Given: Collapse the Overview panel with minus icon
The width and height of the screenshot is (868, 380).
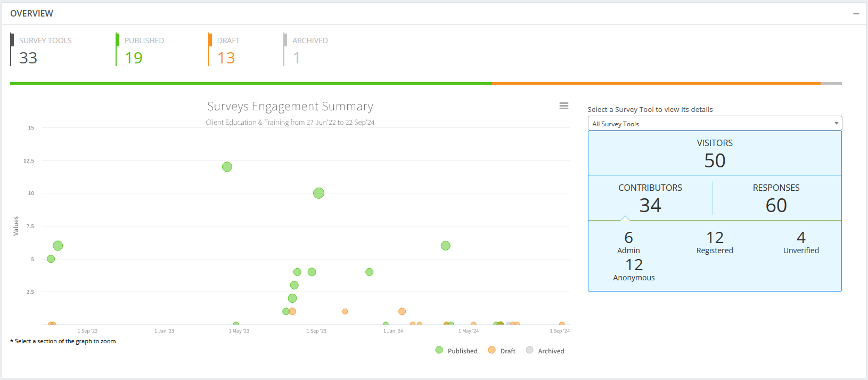Looking at the screenshot, I should (856, 13).
